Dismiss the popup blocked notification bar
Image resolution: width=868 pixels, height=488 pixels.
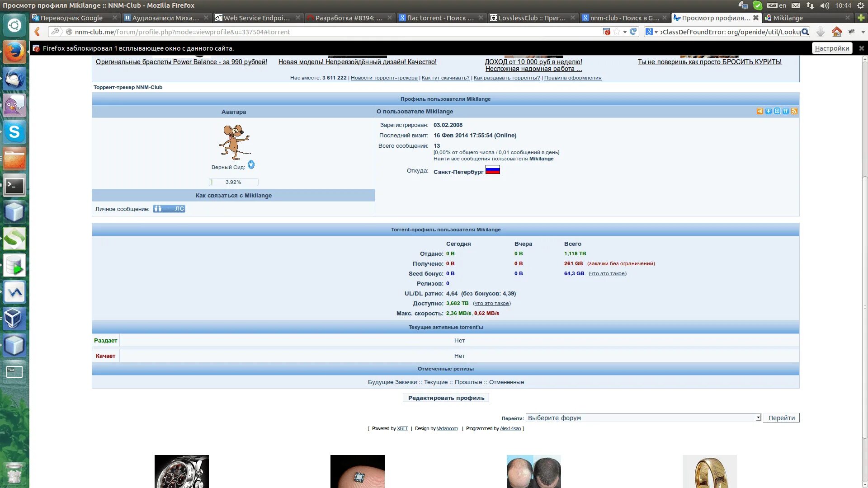[x=861, y=48]
